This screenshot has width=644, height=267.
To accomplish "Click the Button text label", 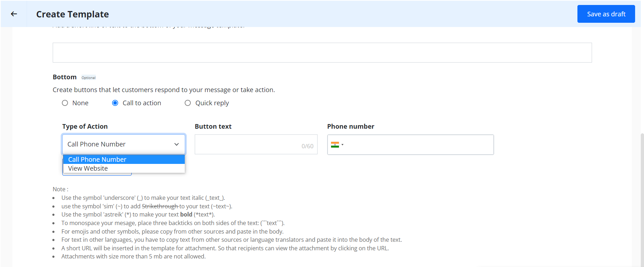I will coord(213,127).
